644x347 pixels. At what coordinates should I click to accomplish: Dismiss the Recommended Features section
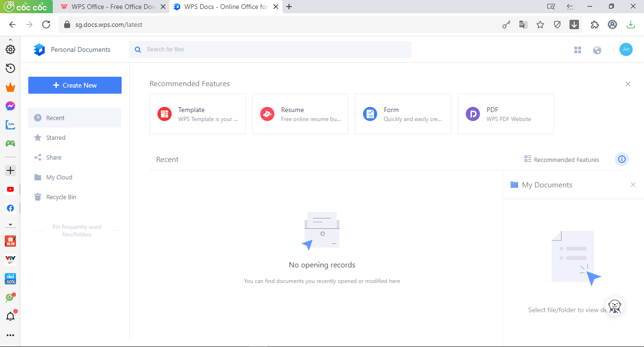point(628,84)
